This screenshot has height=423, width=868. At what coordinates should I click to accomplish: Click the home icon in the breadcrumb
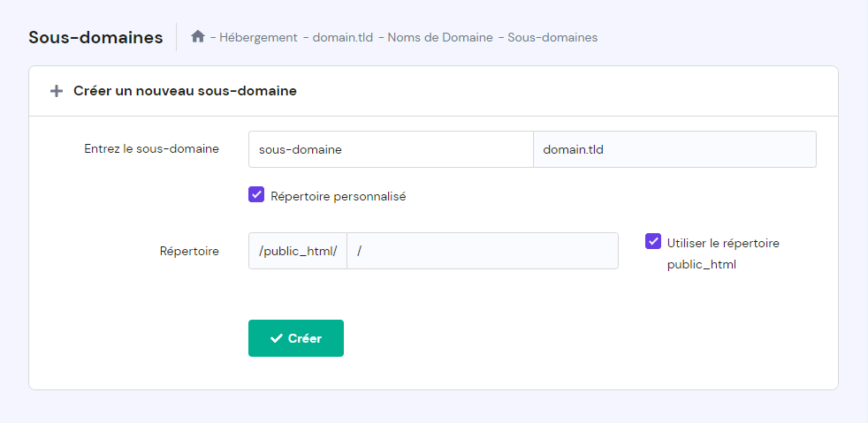(198, 37)
